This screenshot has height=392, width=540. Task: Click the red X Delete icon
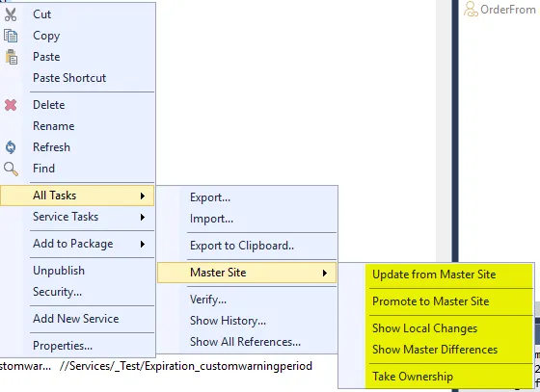tap(11, 105)
